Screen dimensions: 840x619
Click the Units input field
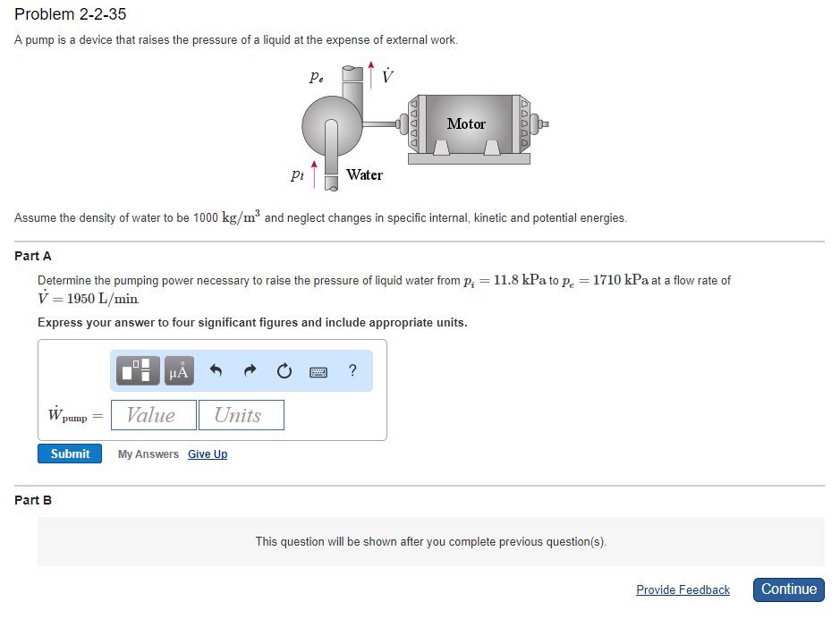tap(241, 414)
